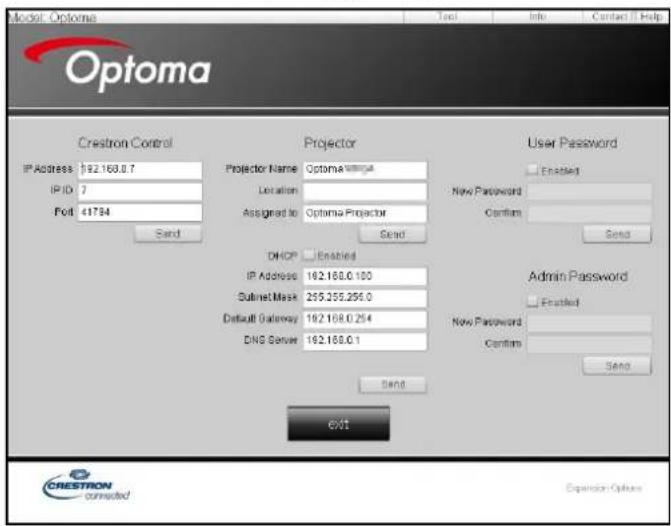This screenshot has height=526, width=671.
Task: Click the Optoma logo
Action: coord(117,64)
